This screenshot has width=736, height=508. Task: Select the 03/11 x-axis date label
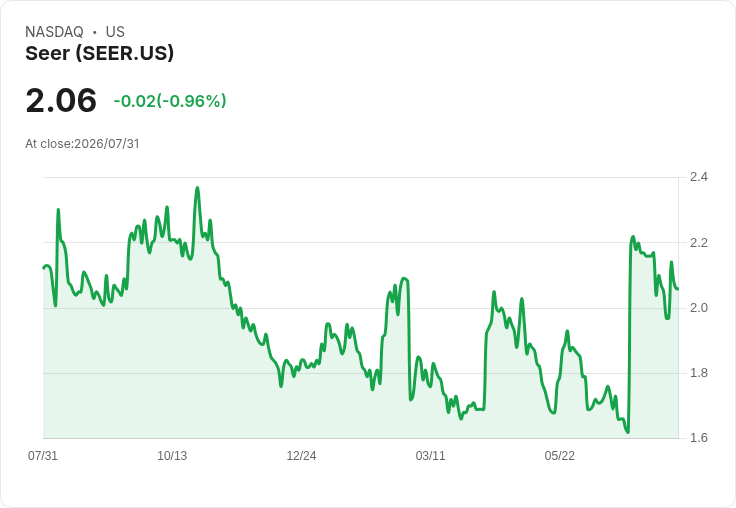(430, 455)
